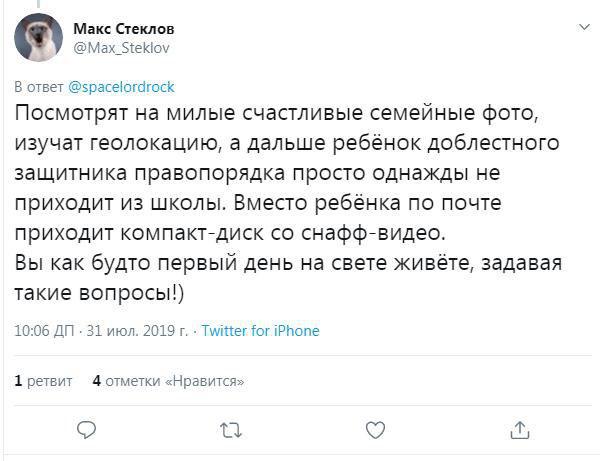Click the 10:06 ДП timestamp

click(41, 331)
